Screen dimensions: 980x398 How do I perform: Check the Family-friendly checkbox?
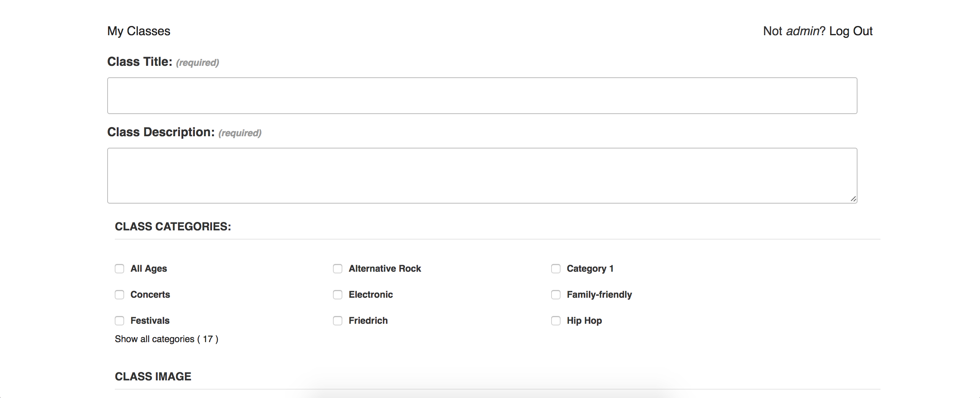[556, 295]
